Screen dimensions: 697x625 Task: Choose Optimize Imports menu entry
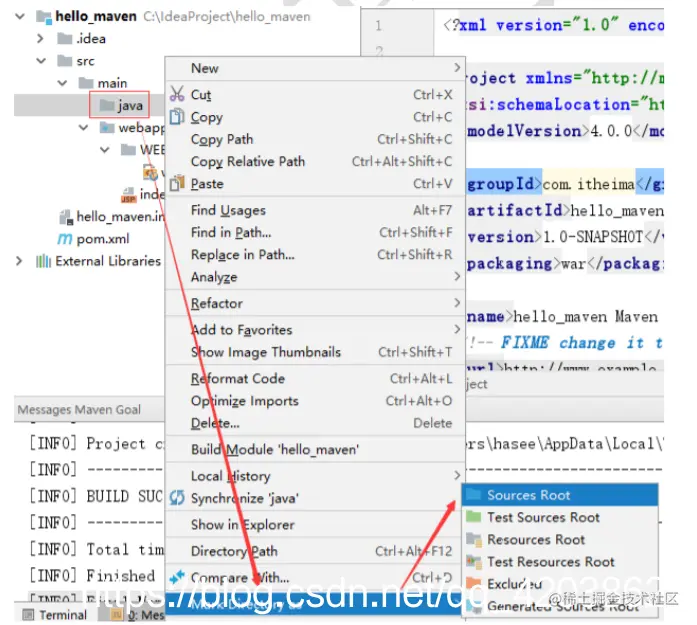(315, 401)
